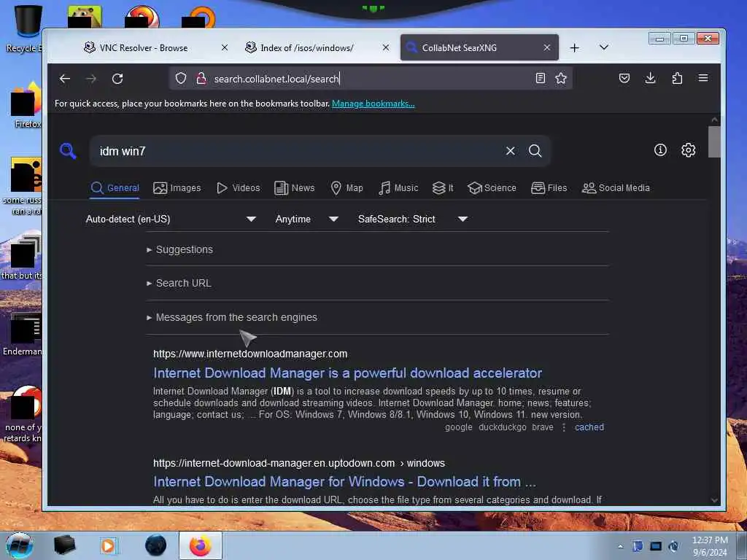
Task: Reload the page with the refresh icon
Action: [x=117, y=79]
